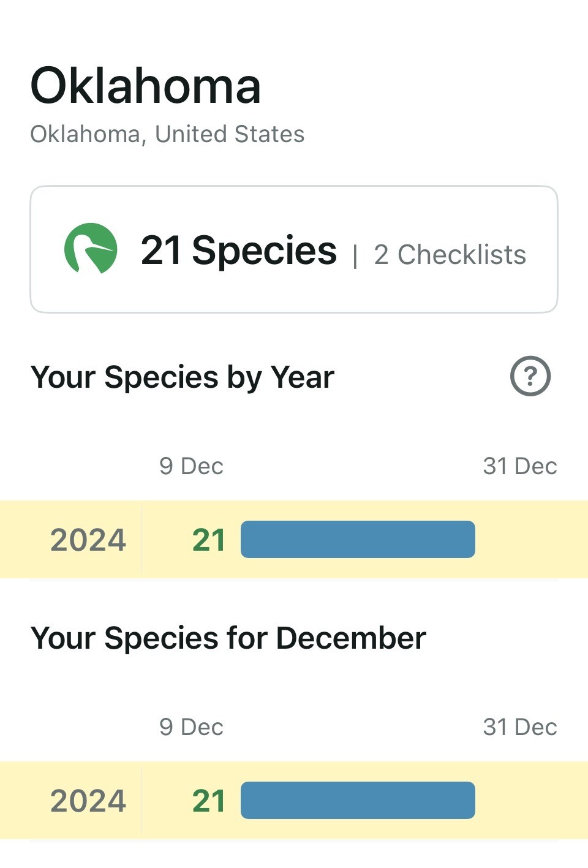588x868 pixels.
Task: Click 9 Dec label under Species by Year
Action: click(x=191, y=466)
